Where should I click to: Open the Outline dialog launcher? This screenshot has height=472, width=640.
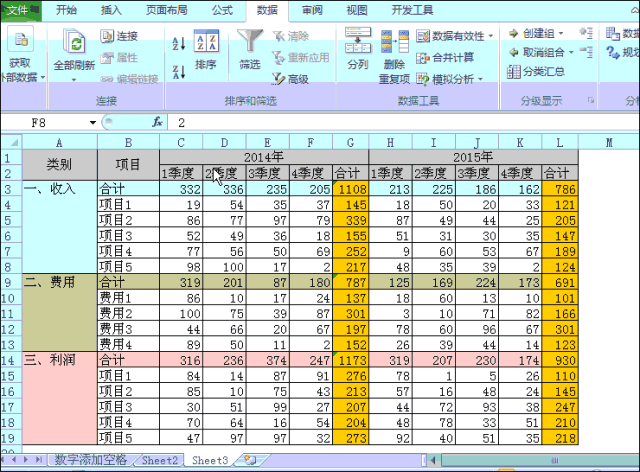pyautogui.click(x=591, y=100)
